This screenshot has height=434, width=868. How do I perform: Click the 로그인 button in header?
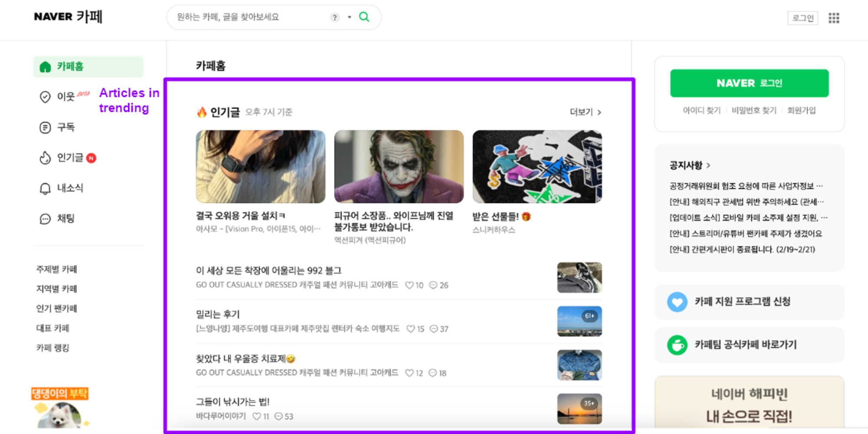(x=803, y=18)
